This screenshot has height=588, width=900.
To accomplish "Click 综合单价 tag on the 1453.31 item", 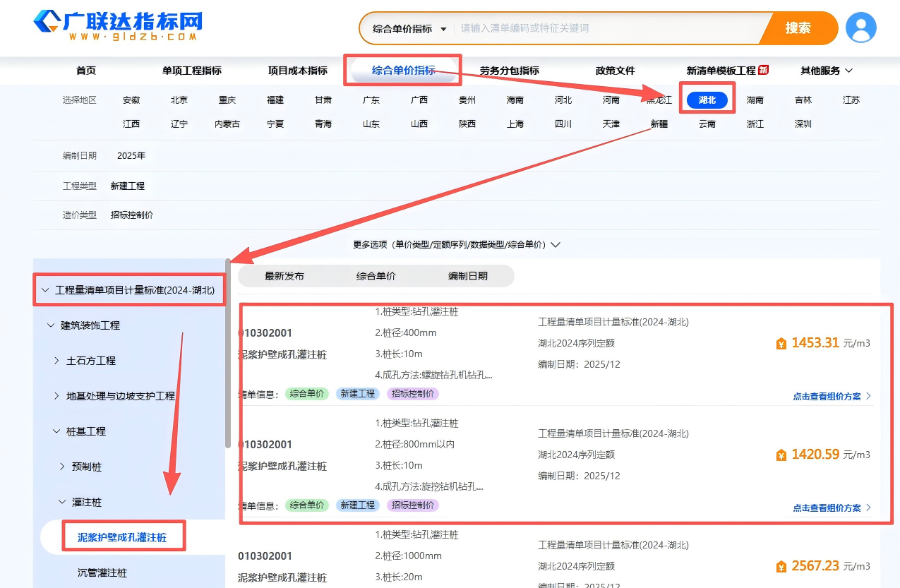I will [307, 394].
